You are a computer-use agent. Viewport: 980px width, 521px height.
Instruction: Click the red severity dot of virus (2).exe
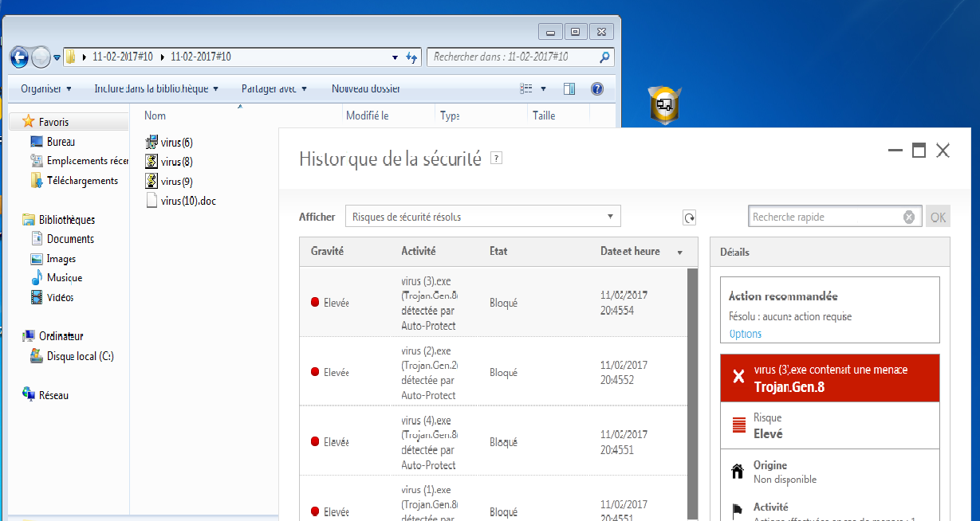pos(315,372)
